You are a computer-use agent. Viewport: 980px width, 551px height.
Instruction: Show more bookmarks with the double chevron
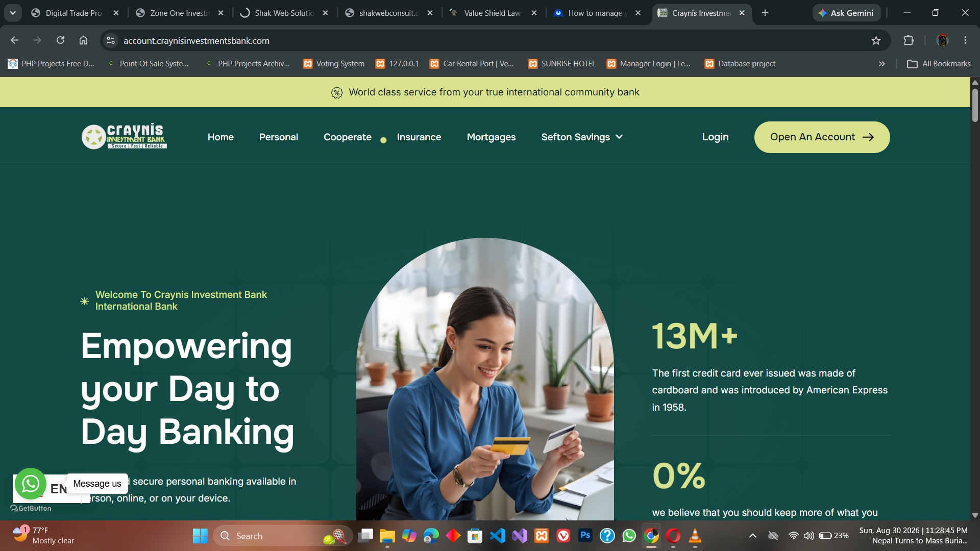click(881, 64)
